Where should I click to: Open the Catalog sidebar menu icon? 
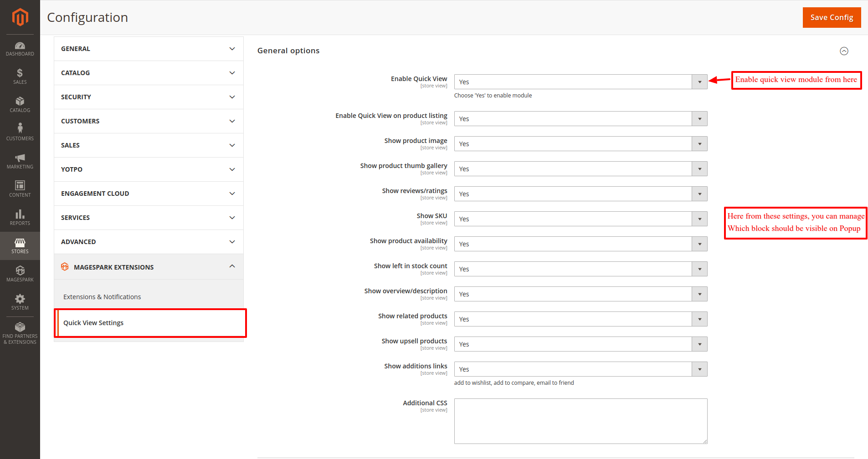coord(20,101)
